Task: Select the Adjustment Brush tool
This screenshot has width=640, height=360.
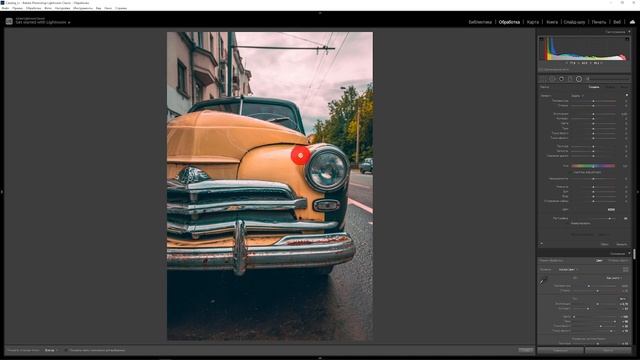Action: [x=588, y=79]
